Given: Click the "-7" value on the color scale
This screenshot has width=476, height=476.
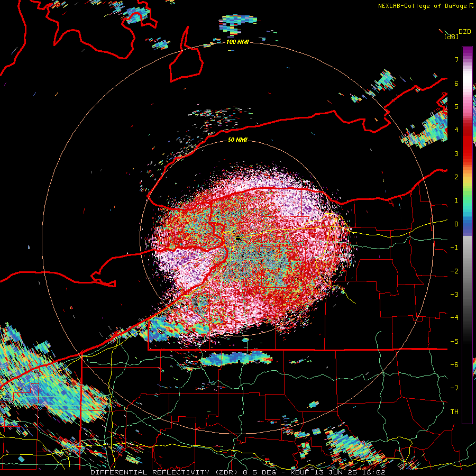Looking at the screenshot, I should 454,388.
